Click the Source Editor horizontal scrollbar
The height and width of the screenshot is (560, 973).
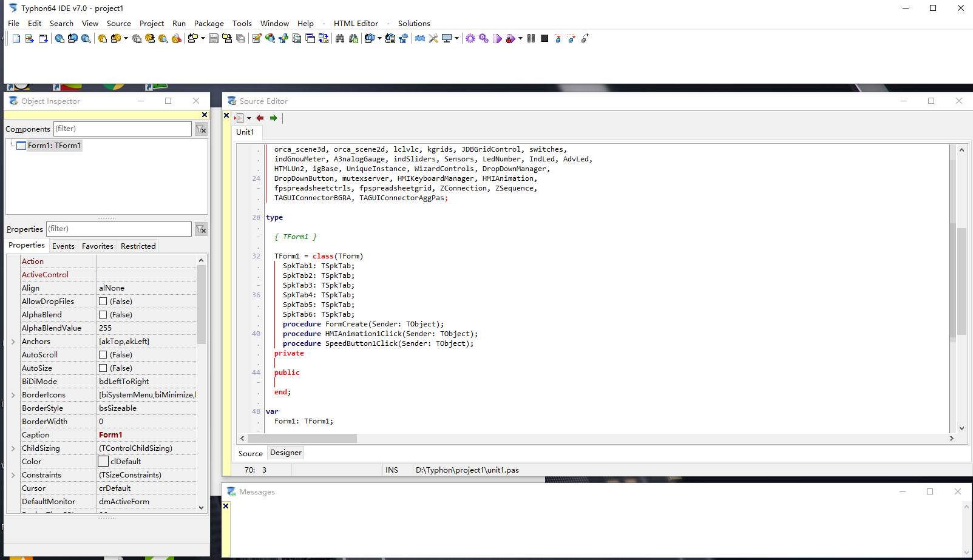(x=597, y=438)
